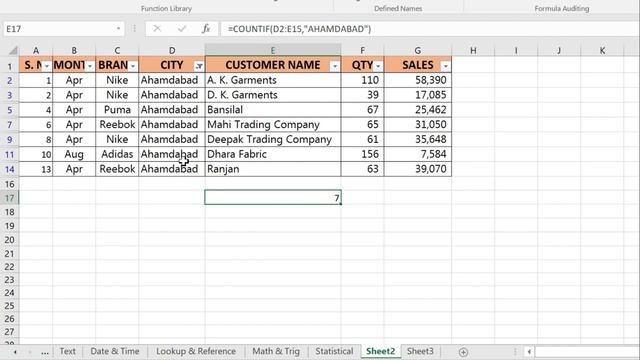Click the Cancel X icon in formula bar

coord(157,29)
